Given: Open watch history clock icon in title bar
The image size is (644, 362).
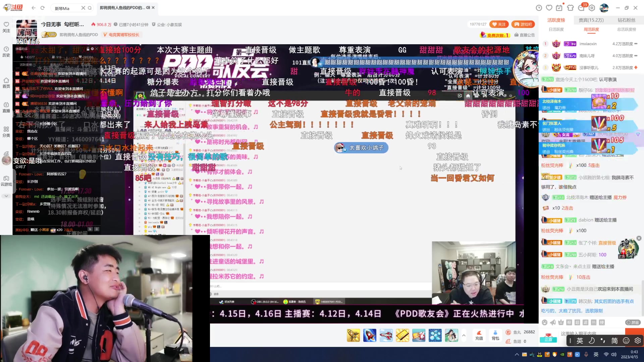Looking at the screenshot, I should tap(539, 8).
